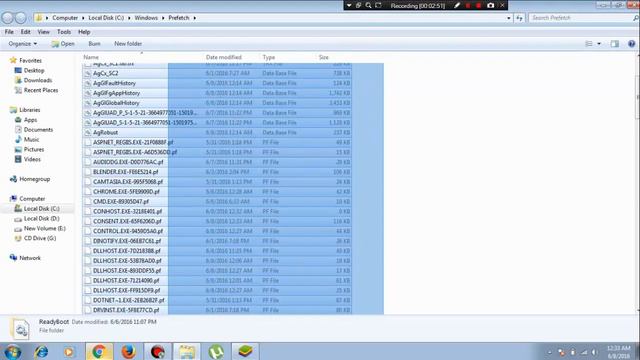Click the recorder stop red square

(468, 5)
